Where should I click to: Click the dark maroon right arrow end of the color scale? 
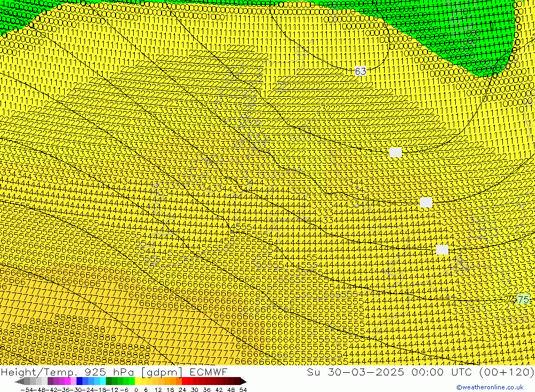pos(243,381)
